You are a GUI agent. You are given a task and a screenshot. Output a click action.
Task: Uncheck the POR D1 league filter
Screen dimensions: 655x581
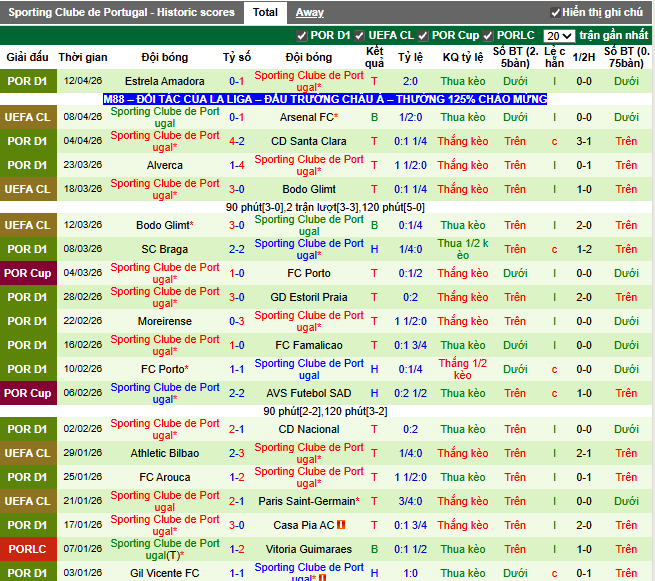[x=302, y=35]
